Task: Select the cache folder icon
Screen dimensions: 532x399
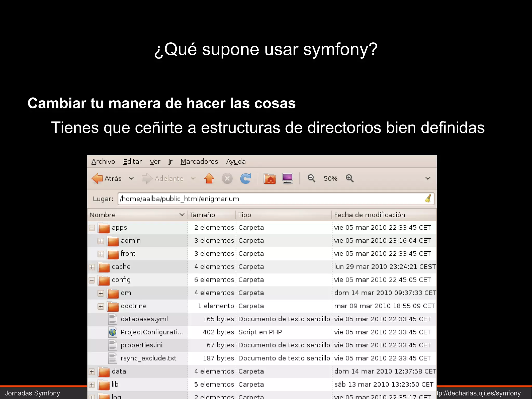Action: 104,267
